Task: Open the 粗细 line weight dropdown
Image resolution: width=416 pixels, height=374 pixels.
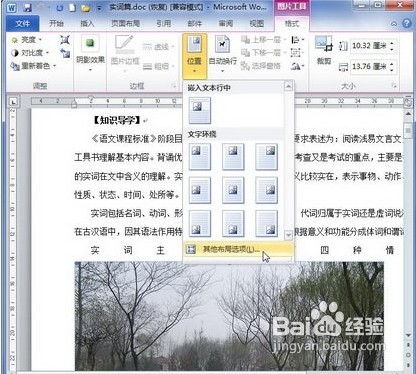Action: (x=158, y=66)
